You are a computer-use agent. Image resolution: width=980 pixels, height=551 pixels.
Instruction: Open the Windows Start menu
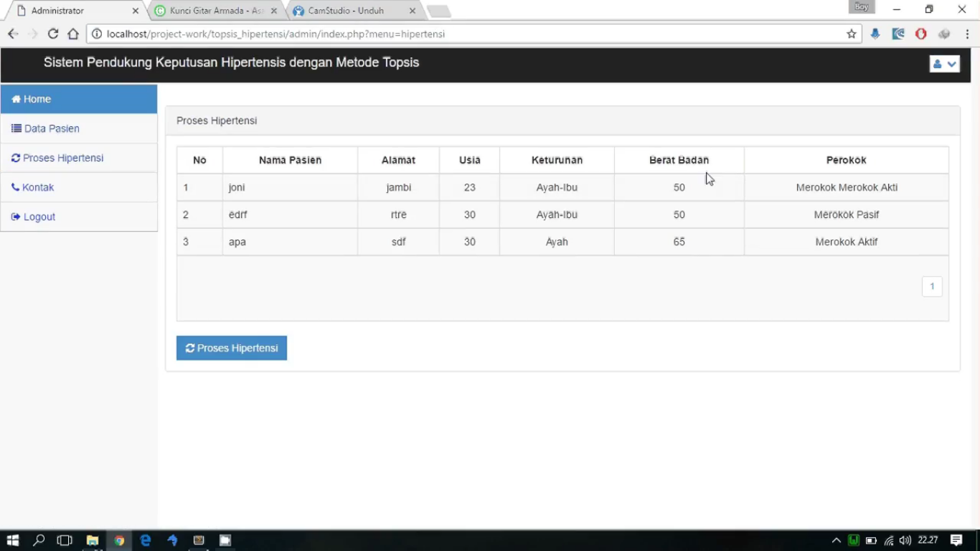[12, 540]
